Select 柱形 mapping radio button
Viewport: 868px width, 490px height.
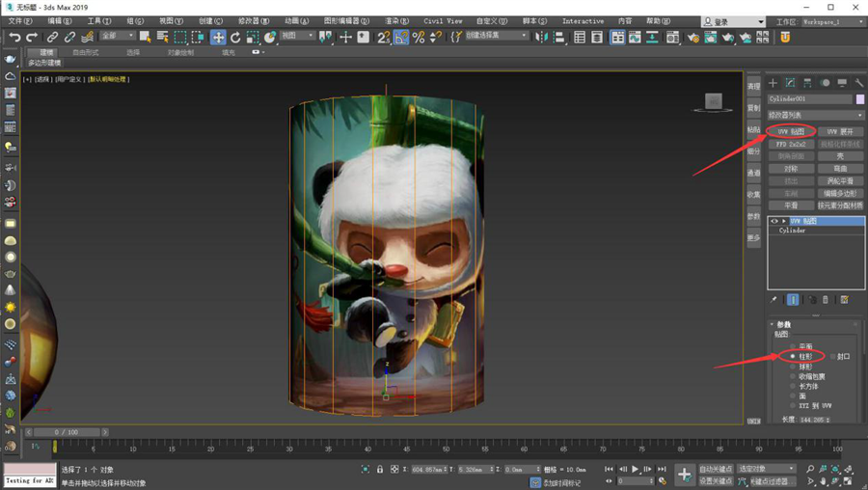pyautogui.click(x=793, y=356)
